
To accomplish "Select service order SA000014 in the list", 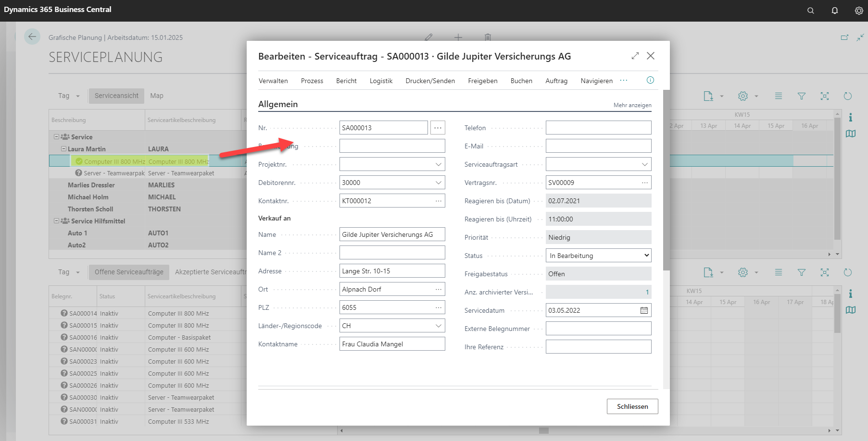I will point(148,313).
